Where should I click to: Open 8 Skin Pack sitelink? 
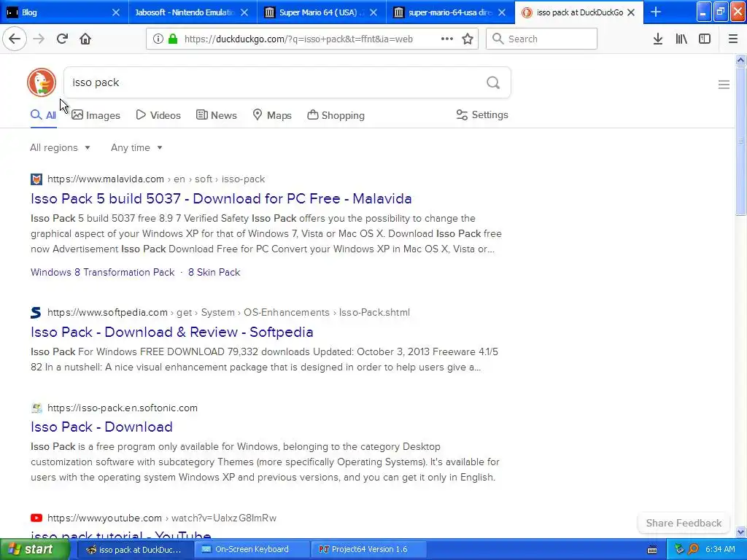coord(214,273)
